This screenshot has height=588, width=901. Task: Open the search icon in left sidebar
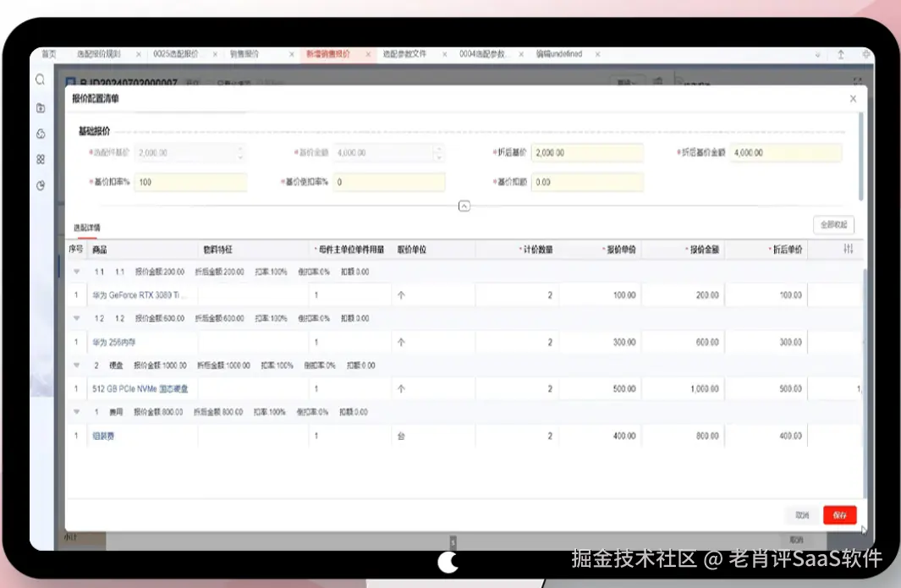[41, 80]
